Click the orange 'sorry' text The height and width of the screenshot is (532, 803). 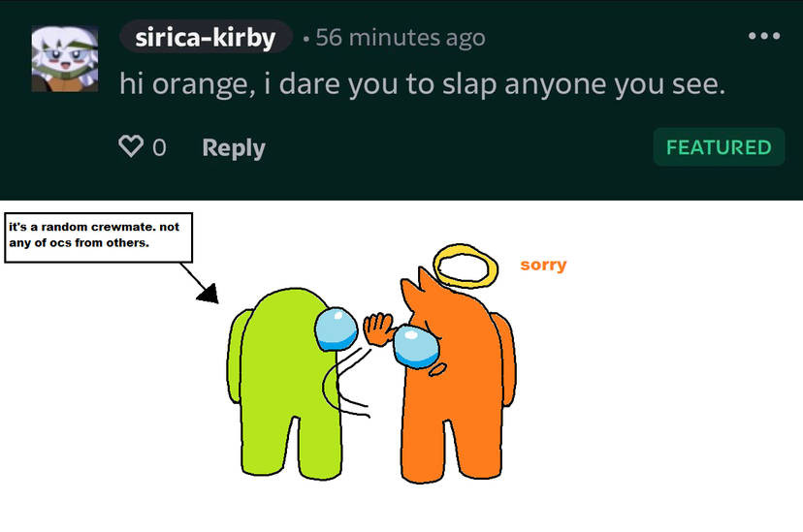click(x=543, y=265)
